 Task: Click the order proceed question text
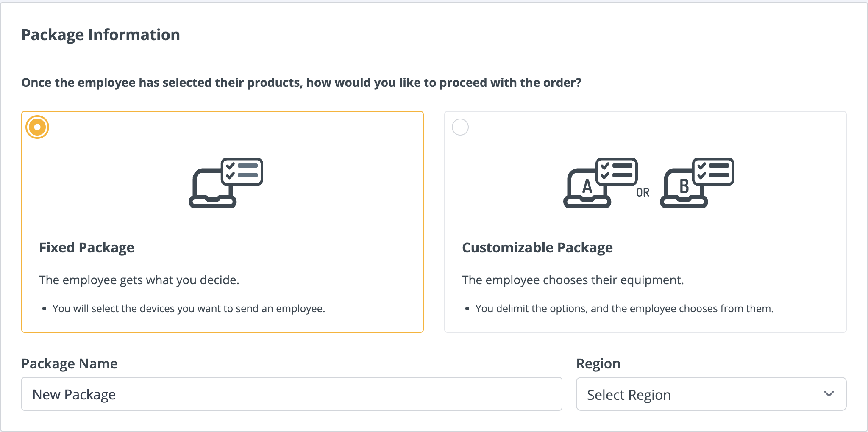pyautogui.click(x=301, y=83)
